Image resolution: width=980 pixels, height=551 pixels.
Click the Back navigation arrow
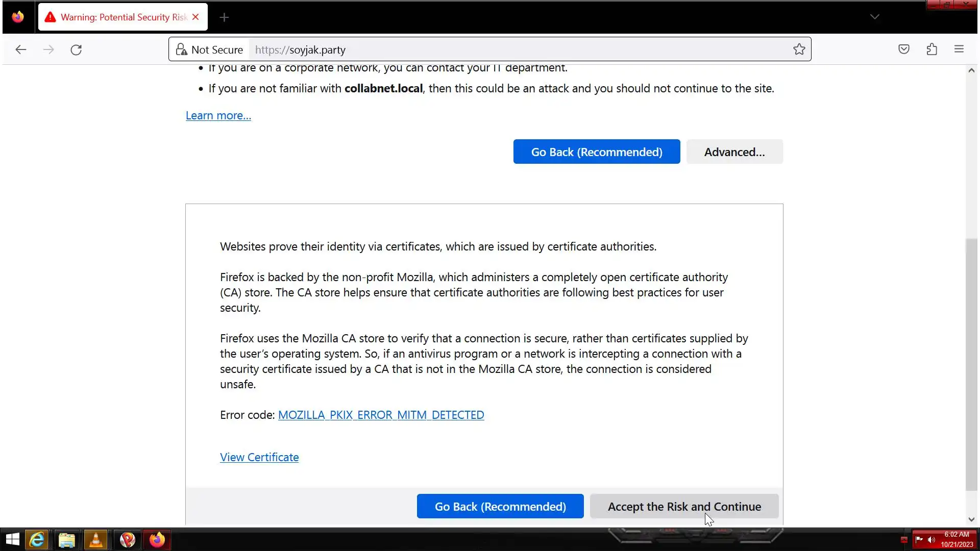pos(21,49)
